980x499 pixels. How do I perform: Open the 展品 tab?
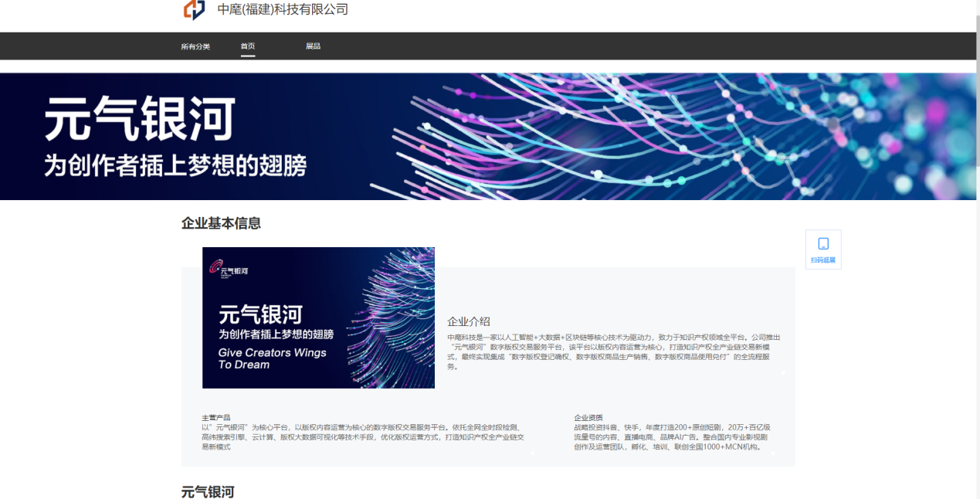click(313, 46)
